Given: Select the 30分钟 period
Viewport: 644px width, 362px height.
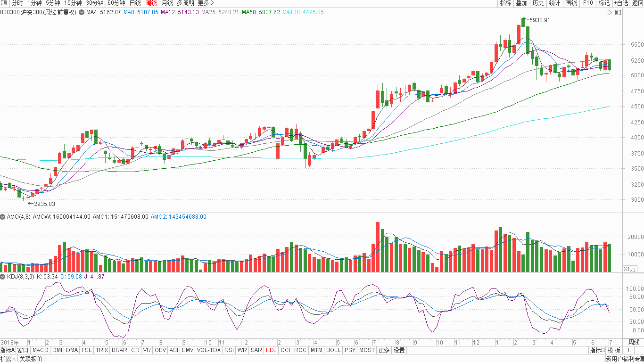Looking at the screenshot, I should pos(95,3).
